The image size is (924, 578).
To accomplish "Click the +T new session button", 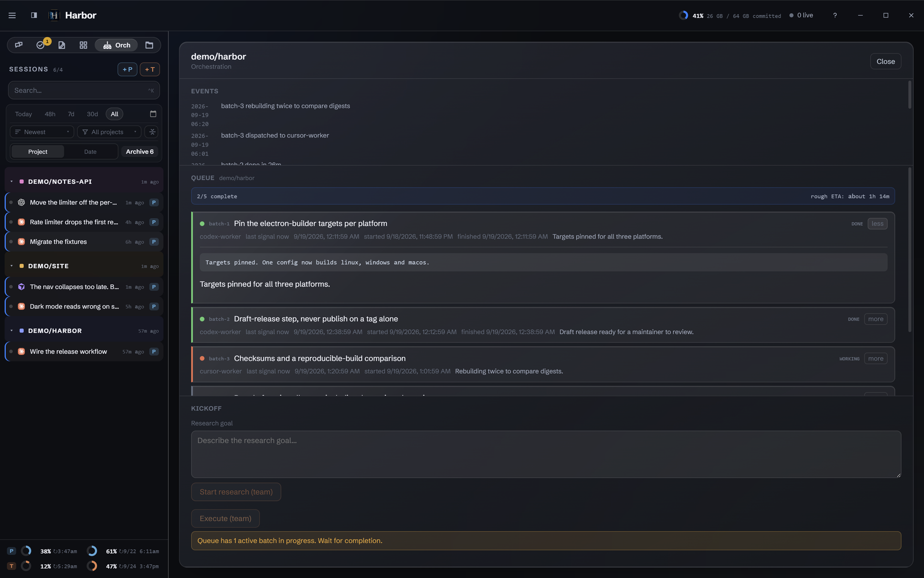I will point(150,69).
